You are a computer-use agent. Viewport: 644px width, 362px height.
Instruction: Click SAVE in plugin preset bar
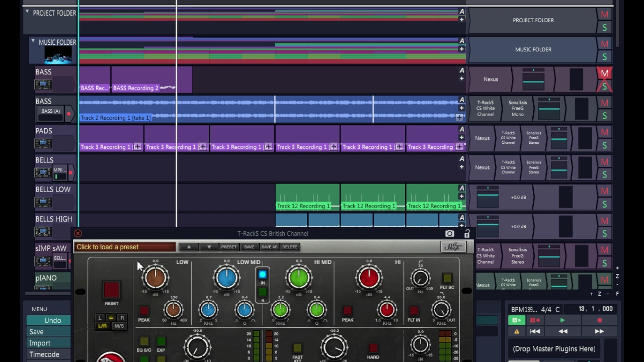tap(249, 247)
